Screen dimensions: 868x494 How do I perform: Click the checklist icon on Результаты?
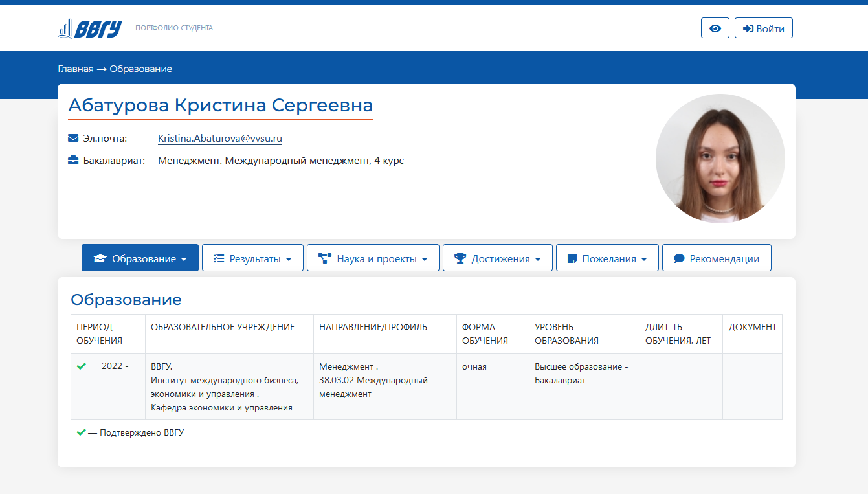pyautogui.click(x=219, y=258)
